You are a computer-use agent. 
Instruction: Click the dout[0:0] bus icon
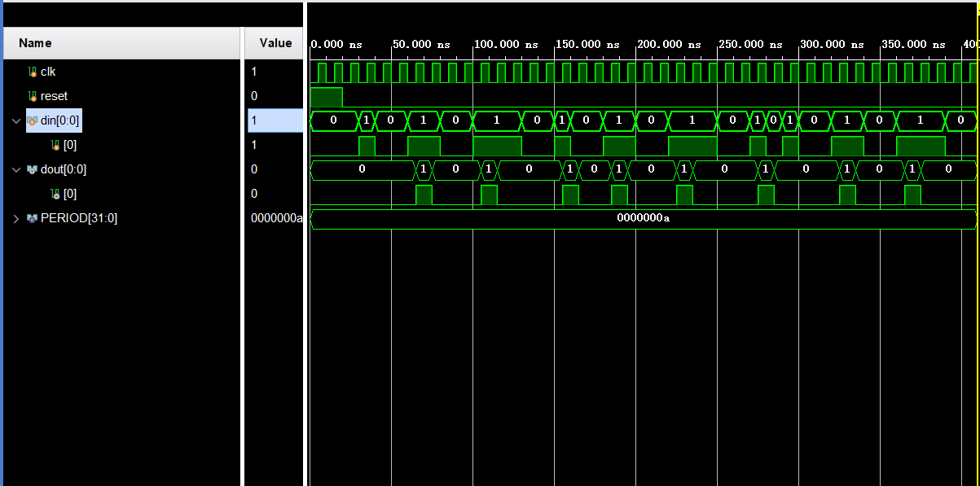pyautogui.click(x=33, y=169)
